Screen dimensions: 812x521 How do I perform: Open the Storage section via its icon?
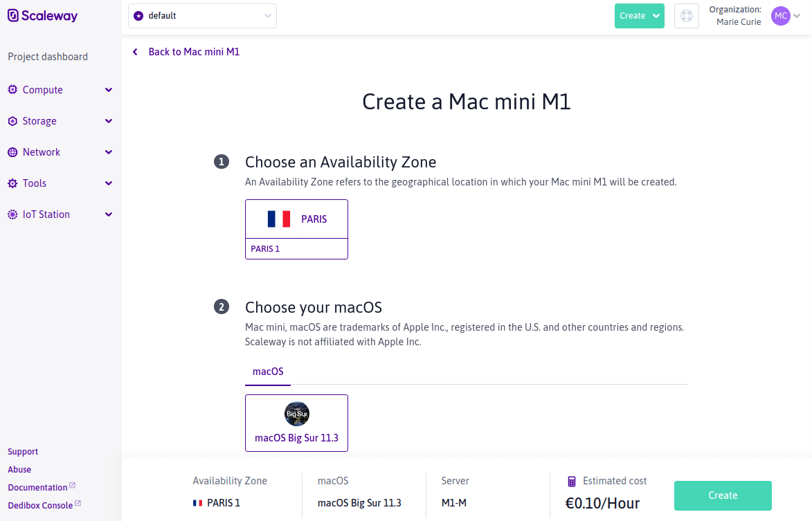coord(12,120)
